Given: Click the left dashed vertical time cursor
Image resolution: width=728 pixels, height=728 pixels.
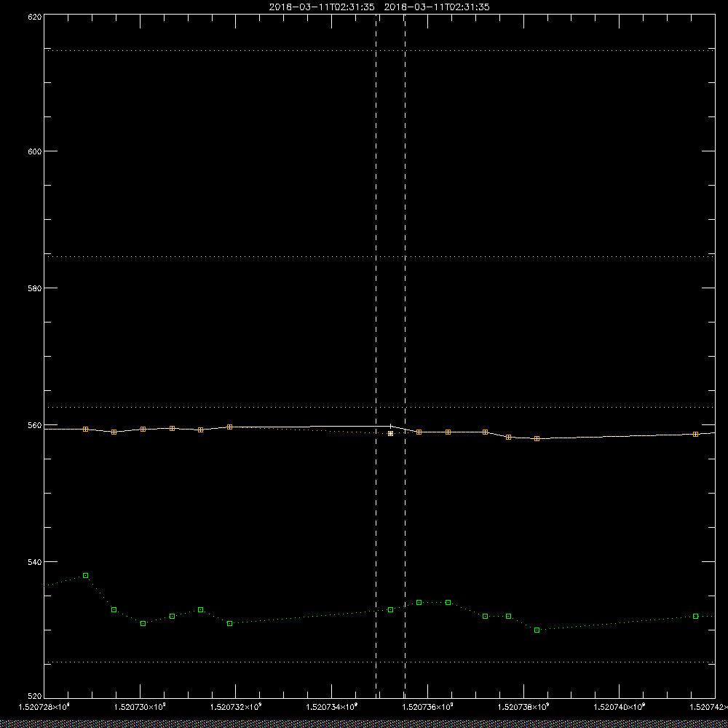Looking at the screenshot, I should (x=376, y=355).
